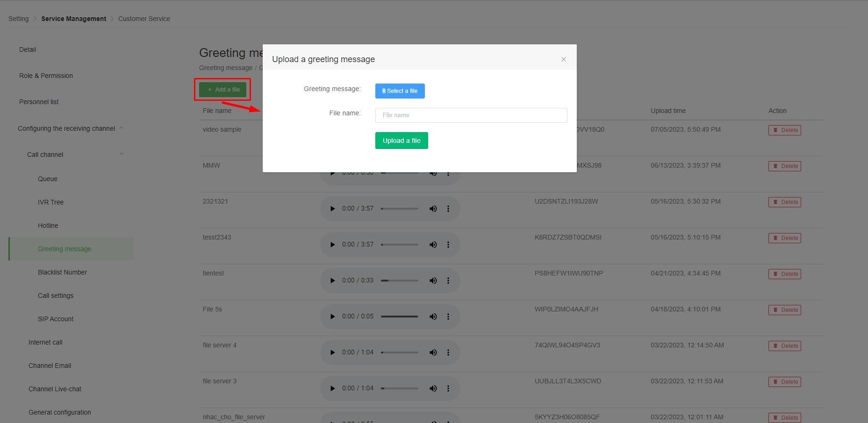868x423 pixels.
Task: Open the IVR Tree menu item
Action: [50, 202]
